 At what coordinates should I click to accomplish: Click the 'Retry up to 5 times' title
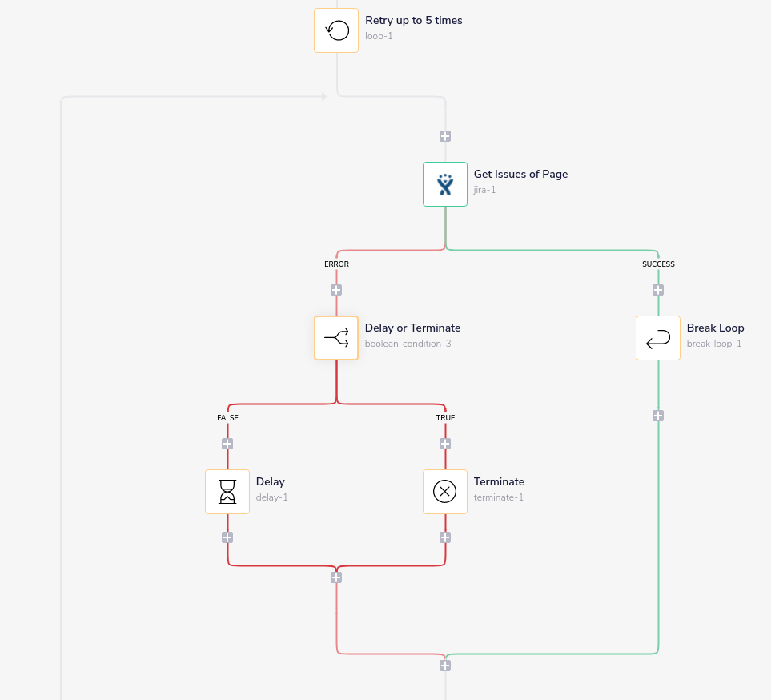pyautogui.click(x=414, y=21)
